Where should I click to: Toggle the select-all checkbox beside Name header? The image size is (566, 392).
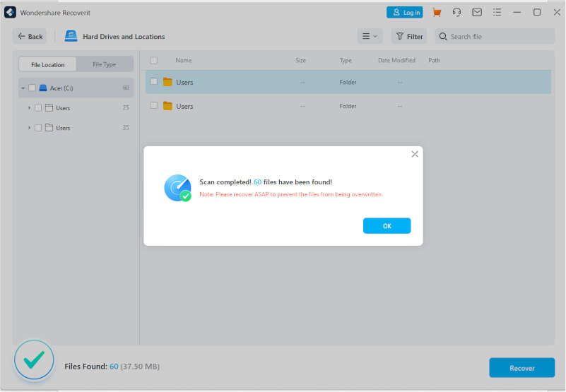(154, 61)
